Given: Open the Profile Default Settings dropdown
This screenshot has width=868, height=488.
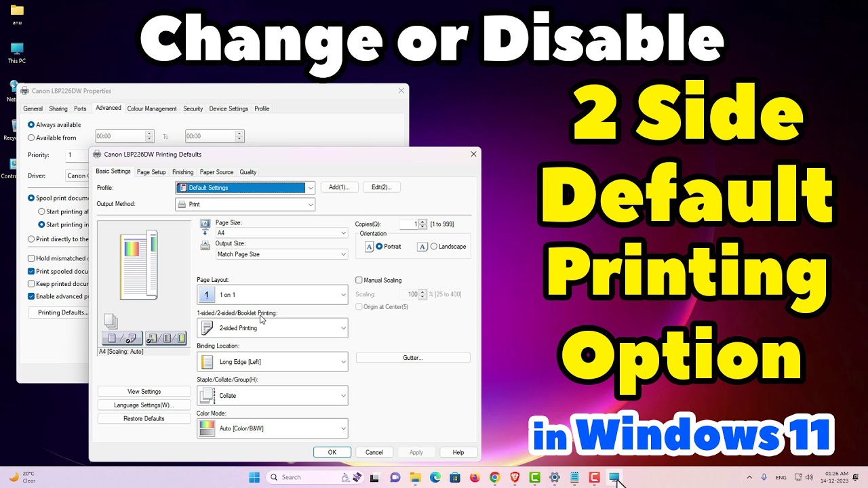Looking at the screenshot, I should [x=245, y=188].
